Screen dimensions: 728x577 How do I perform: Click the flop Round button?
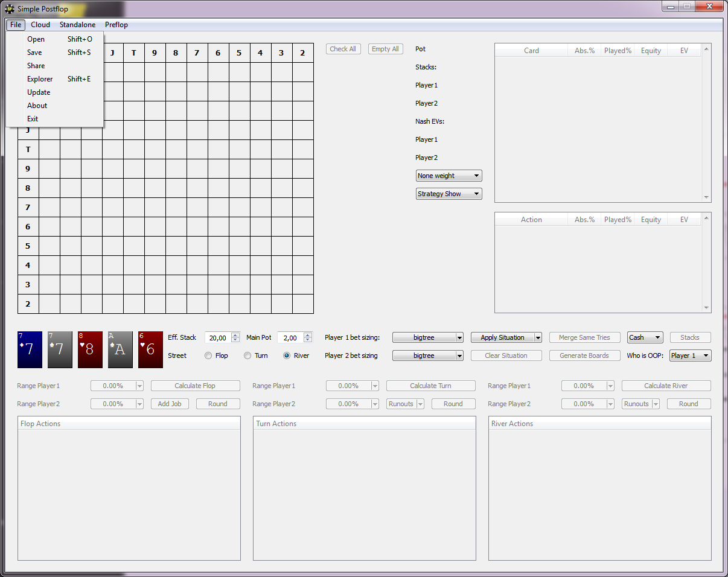(x=218, y=404)
